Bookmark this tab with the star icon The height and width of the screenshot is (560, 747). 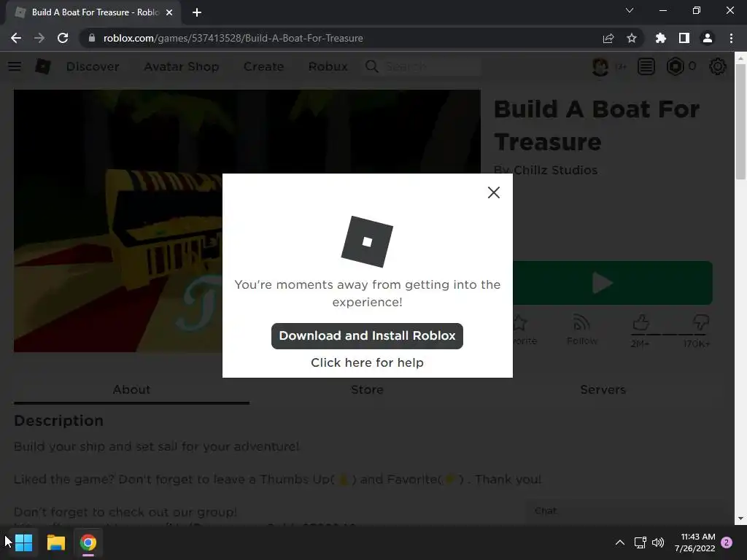tap(632, 38)
